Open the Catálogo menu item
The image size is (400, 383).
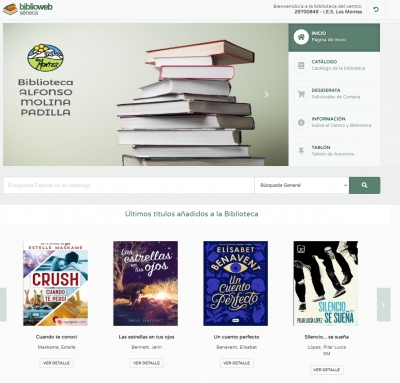tap(334, 66)
